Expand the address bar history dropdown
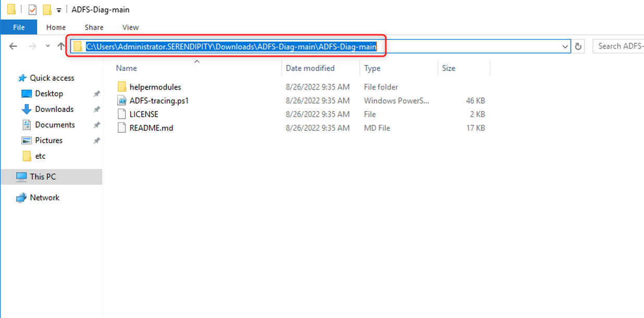 pos(565,46)
